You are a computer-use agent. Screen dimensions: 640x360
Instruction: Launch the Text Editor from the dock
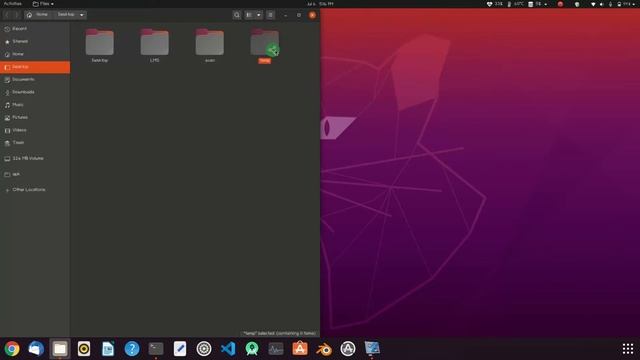[x=180, y=349]
